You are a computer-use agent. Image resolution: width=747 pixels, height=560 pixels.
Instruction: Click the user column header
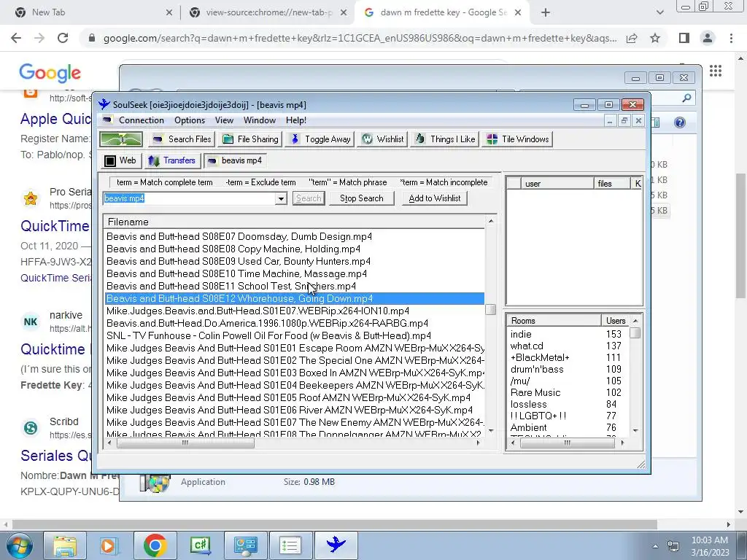click(x=557, y=183)
